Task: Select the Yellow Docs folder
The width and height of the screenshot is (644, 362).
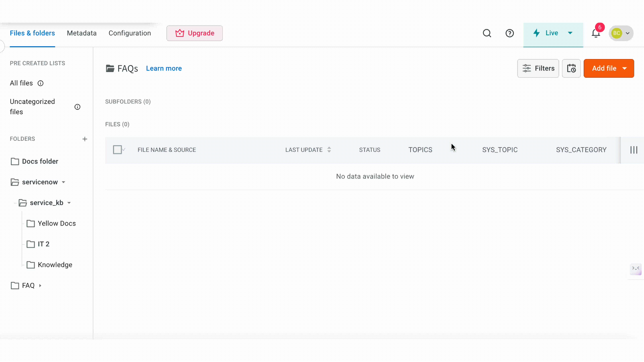Action: pyautogui.click(x=56, y=224)
